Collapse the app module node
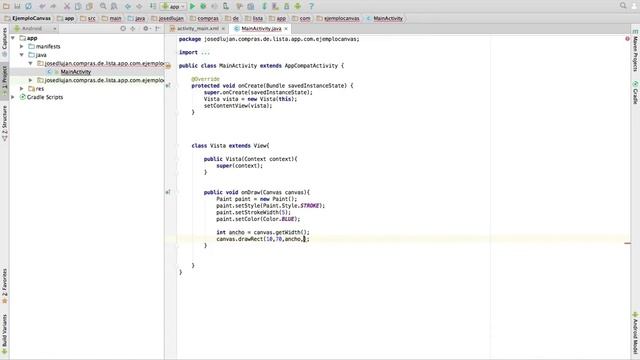Image resolution: width=640 pixels, height=360 pixels. pyautogui.click(x=13, y=38)
